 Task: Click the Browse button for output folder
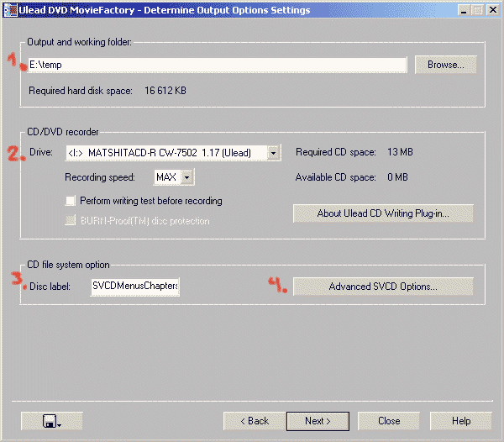tap(445, 65)
